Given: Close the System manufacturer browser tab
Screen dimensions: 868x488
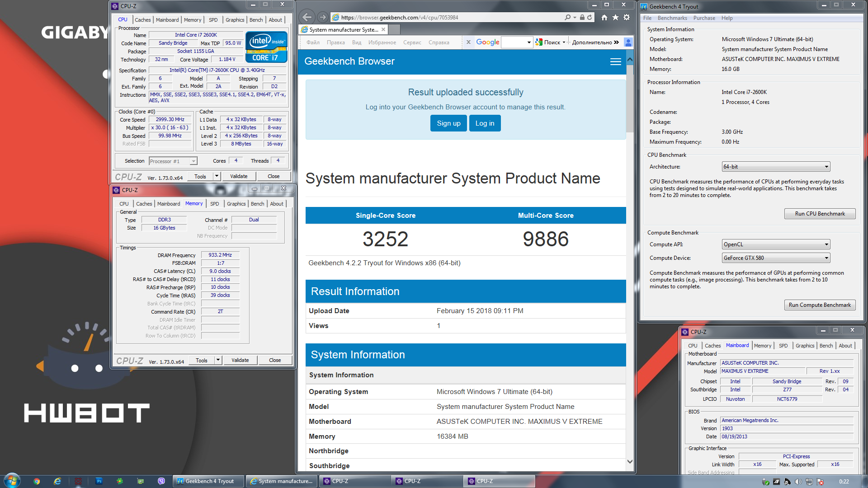Looking at the screenshot, I should 383,29.
